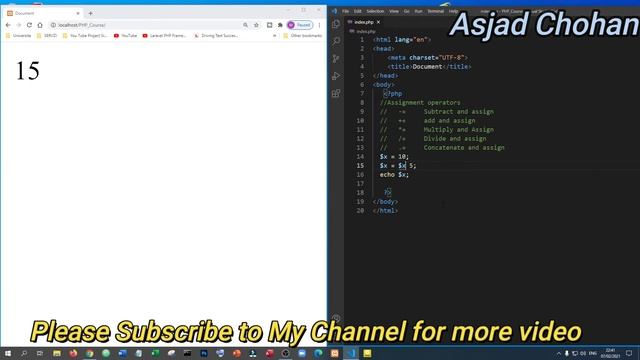
Task: Click the localhost/PHP_Course address bar
Action: tap(149, 25)
